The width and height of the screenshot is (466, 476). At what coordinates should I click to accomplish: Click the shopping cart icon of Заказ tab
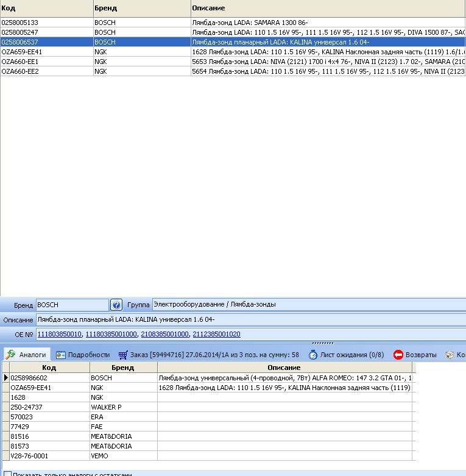click(123, 355)
